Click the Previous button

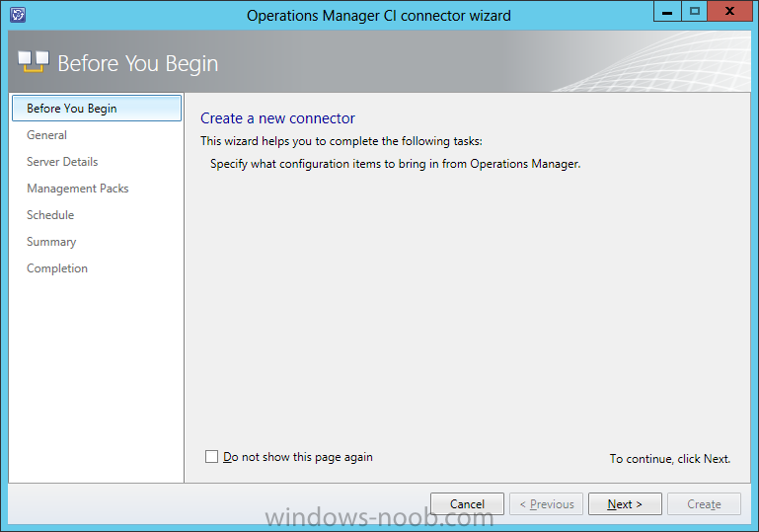click(546, 504)
